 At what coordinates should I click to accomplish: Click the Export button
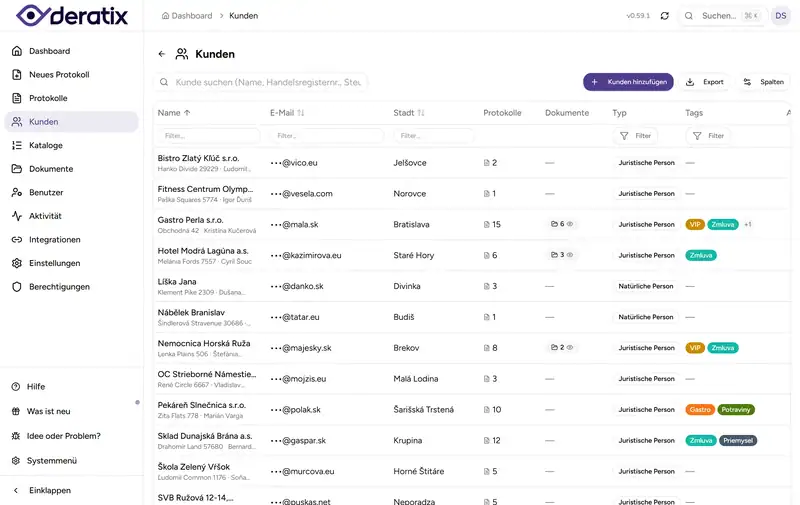[x=705, y=82]
